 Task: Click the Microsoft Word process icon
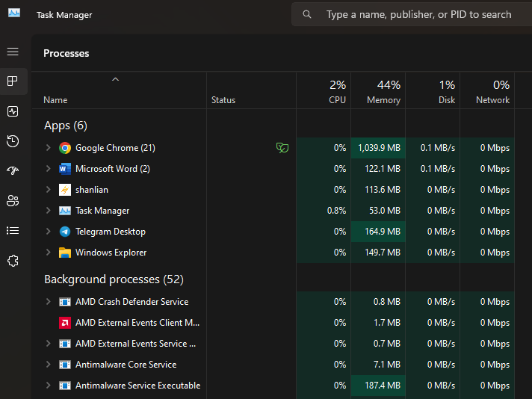(x=65, y=169)
